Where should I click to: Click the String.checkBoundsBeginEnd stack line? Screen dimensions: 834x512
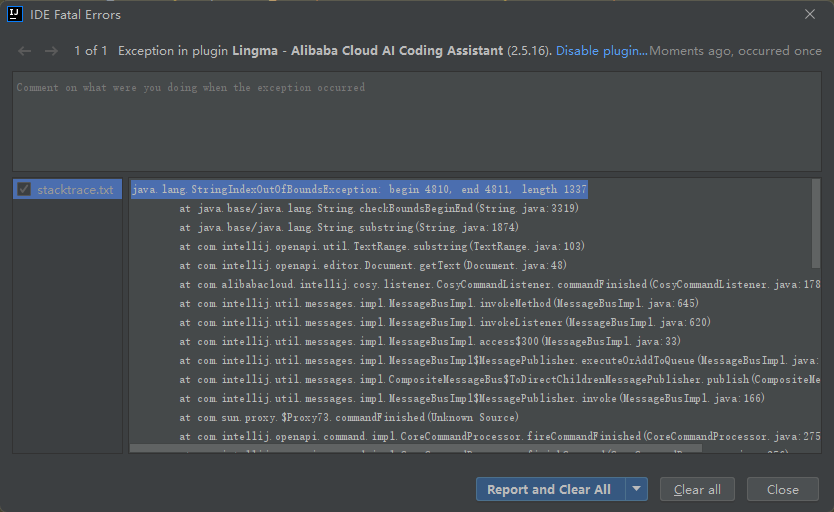(379, 208)
